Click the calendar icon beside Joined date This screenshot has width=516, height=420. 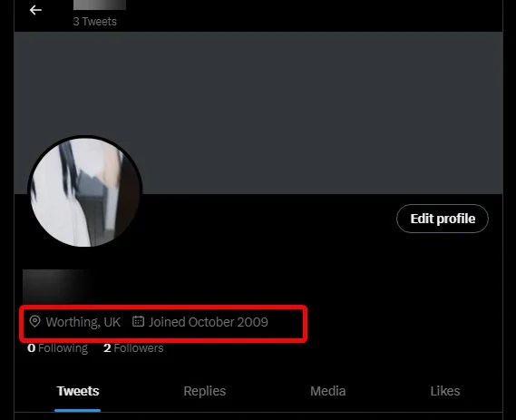click(x=138, y=321)
